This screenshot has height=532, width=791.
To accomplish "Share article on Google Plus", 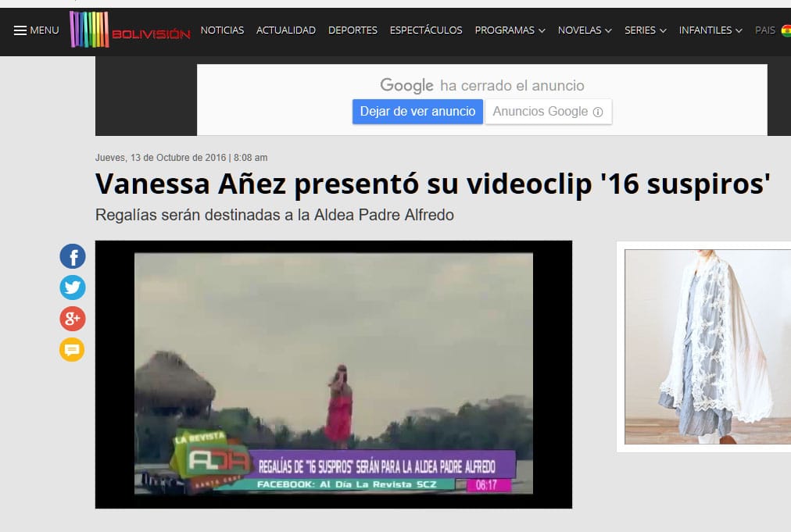I will point(73,319).
